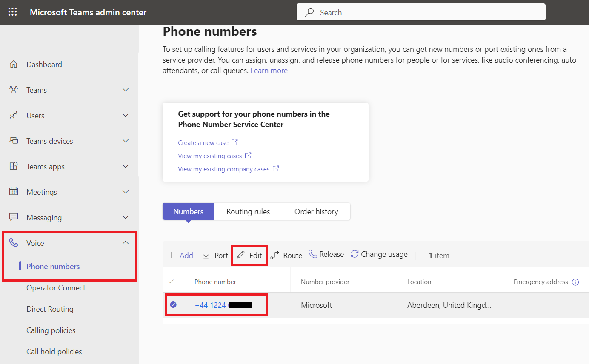Click the external link icon beside View my existing cases
This screenshot has height=364, width=589.
pos(248,156)
